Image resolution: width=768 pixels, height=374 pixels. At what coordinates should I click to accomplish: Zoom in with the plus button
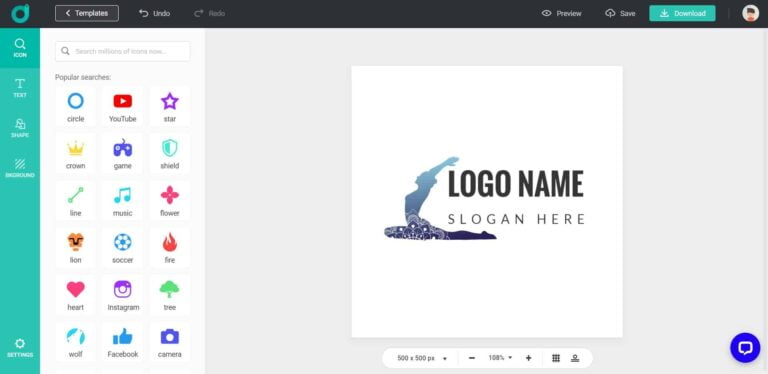point(528,358)
